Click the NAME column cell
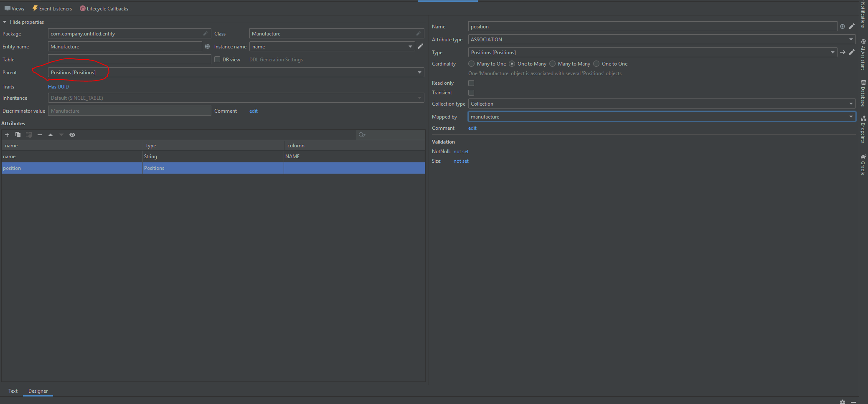This screenshot has width=868, height=404. [x=354, y=157]
